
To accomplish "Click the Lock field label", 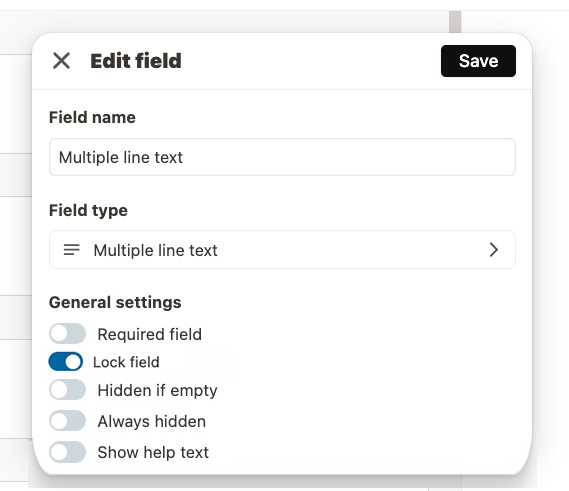I will click(x=126, y=362).
